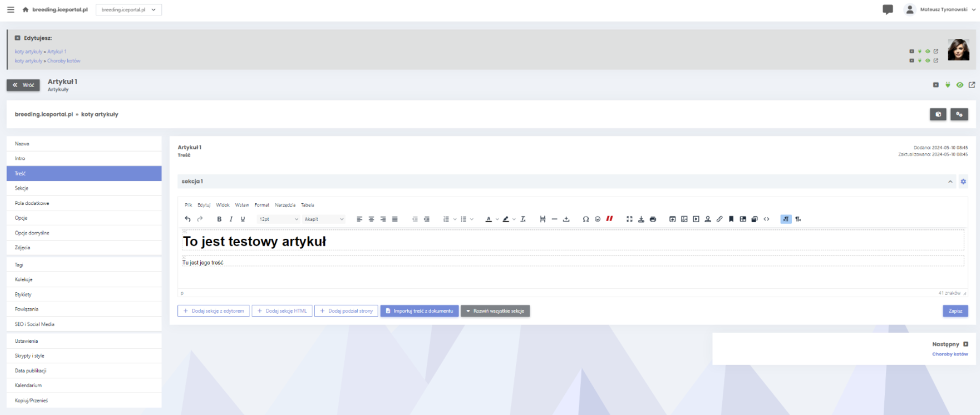Click the user avatar photo thumbnail
Image resolution: width=980 pixels, height=415 pixels.
(958, 50)
